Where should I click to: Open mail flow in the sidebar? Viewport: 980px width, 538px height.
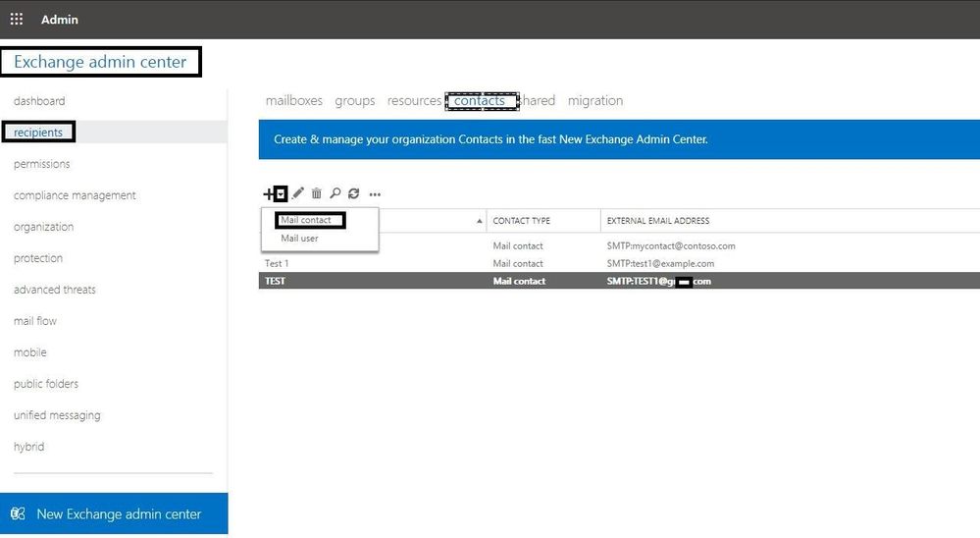[35, 321]
